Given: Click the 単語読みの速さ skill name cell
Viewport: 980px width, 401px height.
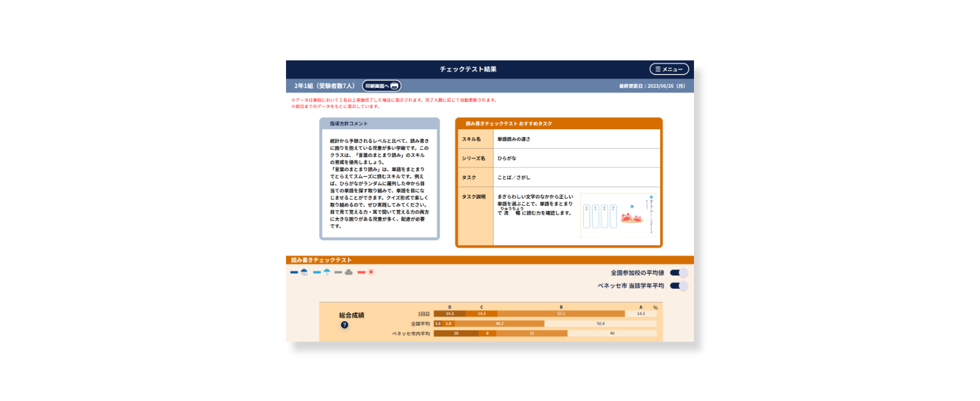Looking at the screenshot, I should coord(514,139).
